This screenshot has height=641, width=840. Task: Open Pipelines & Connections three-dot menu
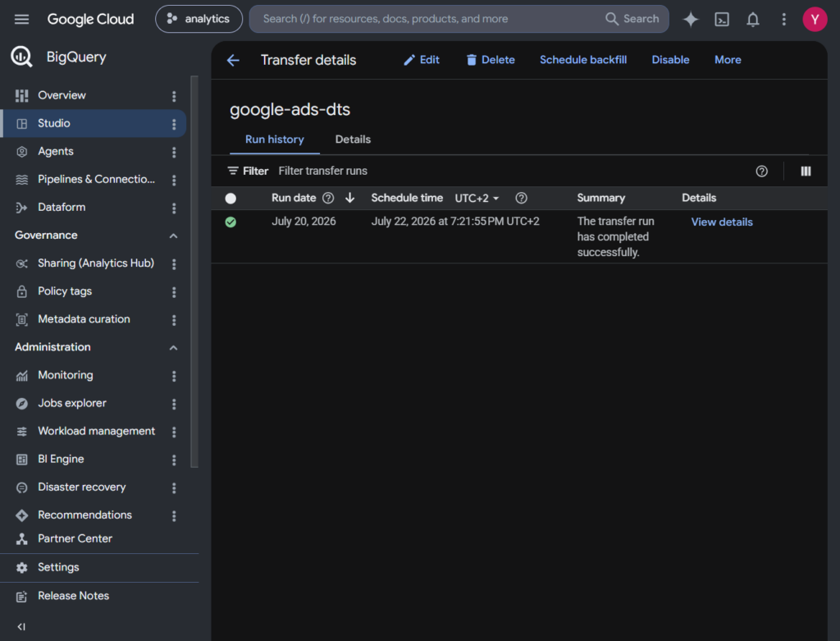click(174, 180)
